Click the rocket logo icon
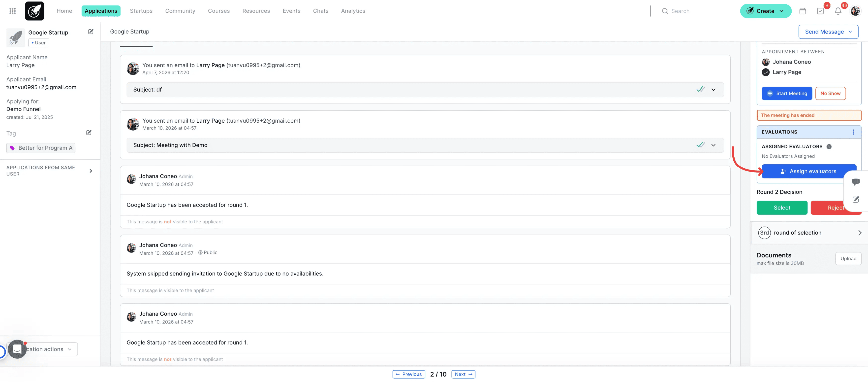868x382 pixels. [34, 11]
